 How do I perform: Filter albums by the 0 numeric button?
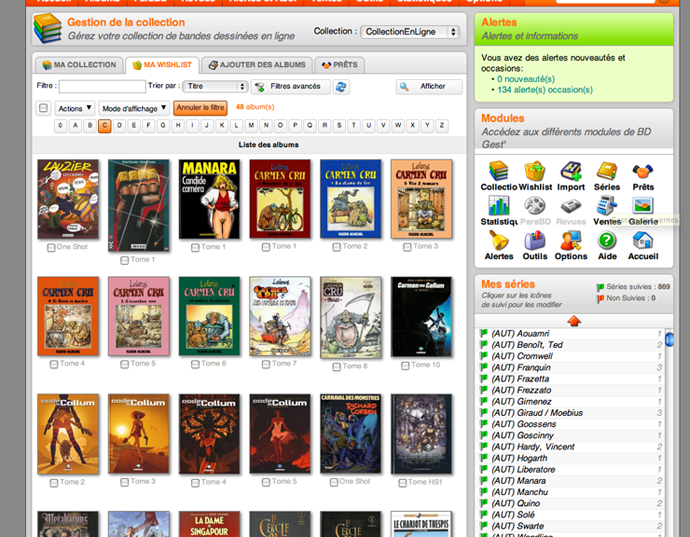61,125
